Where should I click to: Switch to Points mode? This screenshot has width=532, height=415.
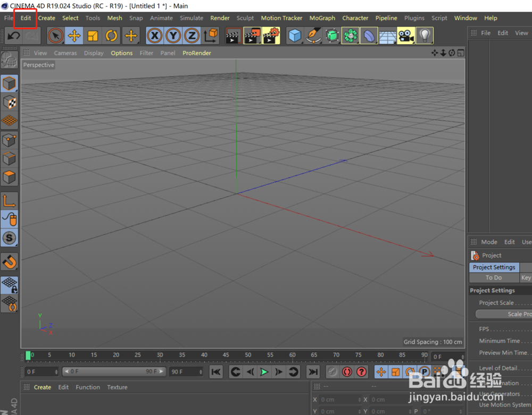tap(9, 140)
